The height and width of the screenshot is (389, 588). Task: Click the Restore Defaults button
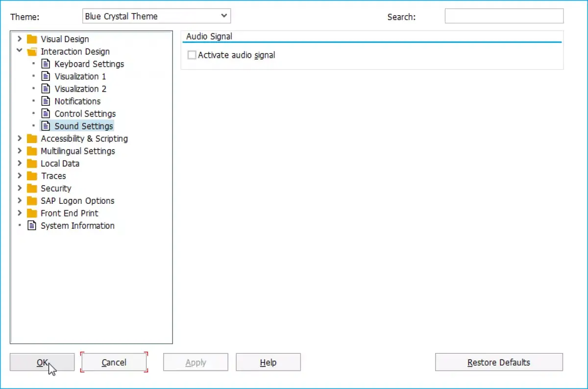(x=499, y=363)
